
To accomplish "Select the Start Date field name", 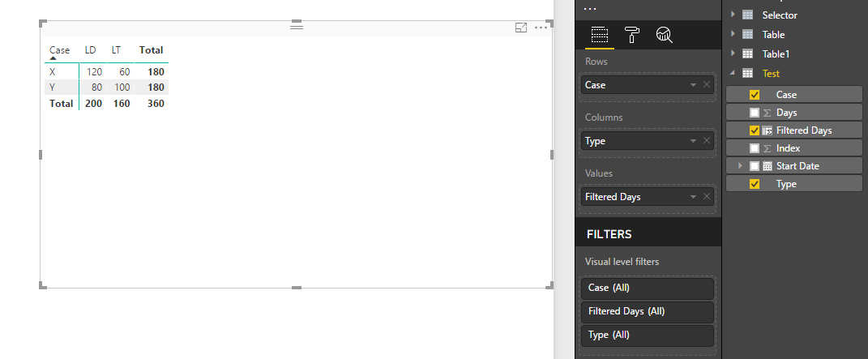I will click(x=797, y=166).
